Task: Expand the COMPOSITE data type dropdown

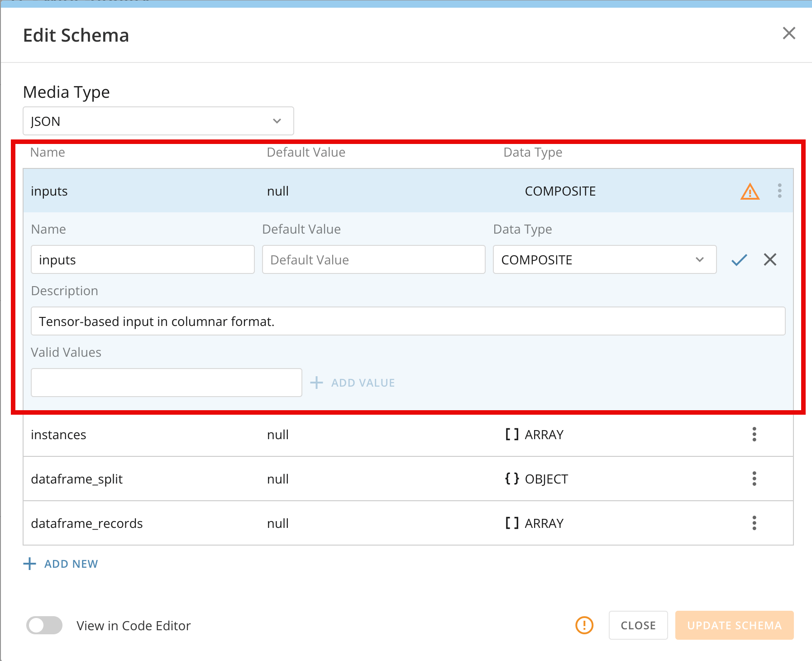Action: (x=605, y=259)
